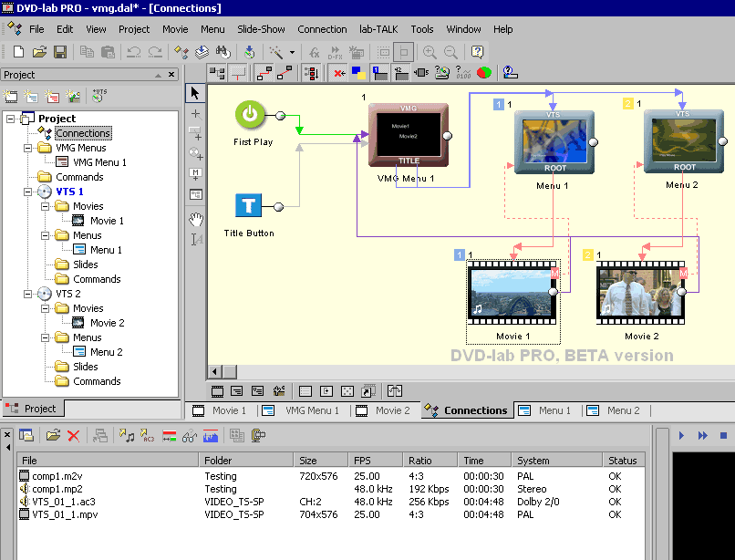735x560 pixels.
Task: Collapse the Project root tree node
Action: [x=10, y=119]
